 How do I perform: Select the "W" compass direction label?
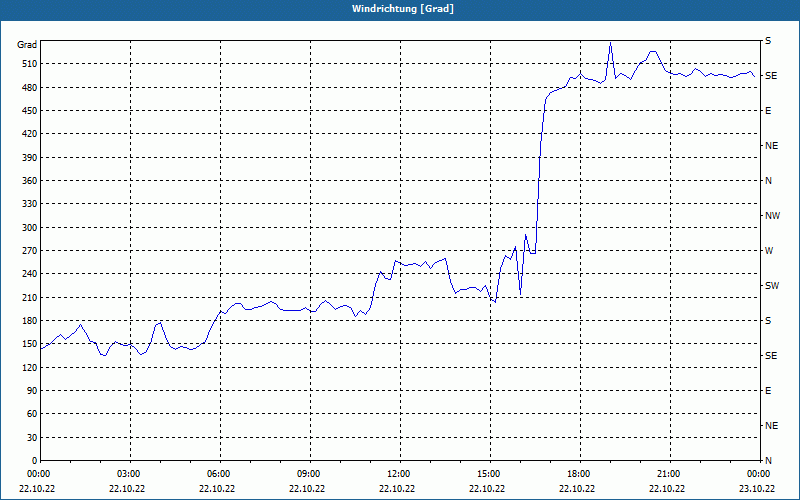pos(769,251)
